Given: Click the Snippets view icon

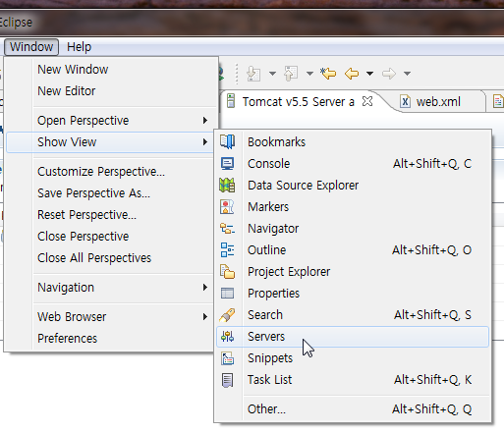Looking at the screenshot, I should tap(227, 358).
